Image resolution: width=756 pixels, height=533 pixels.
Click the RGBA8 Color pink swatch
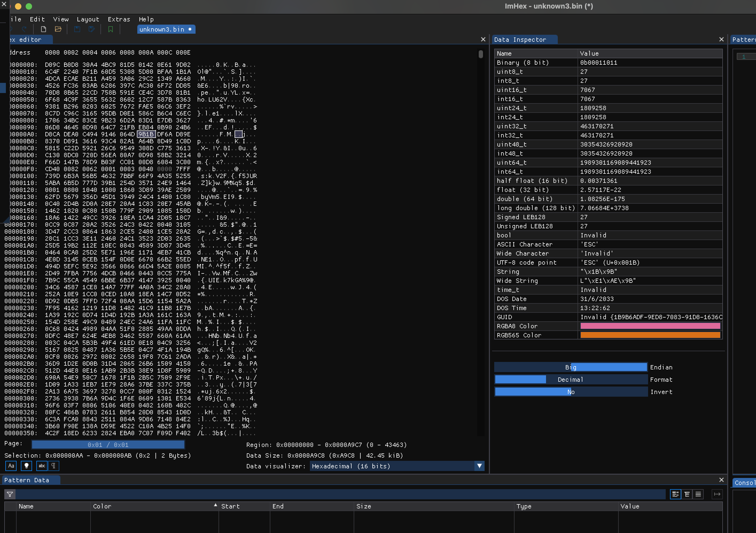[x=650, y=326]
